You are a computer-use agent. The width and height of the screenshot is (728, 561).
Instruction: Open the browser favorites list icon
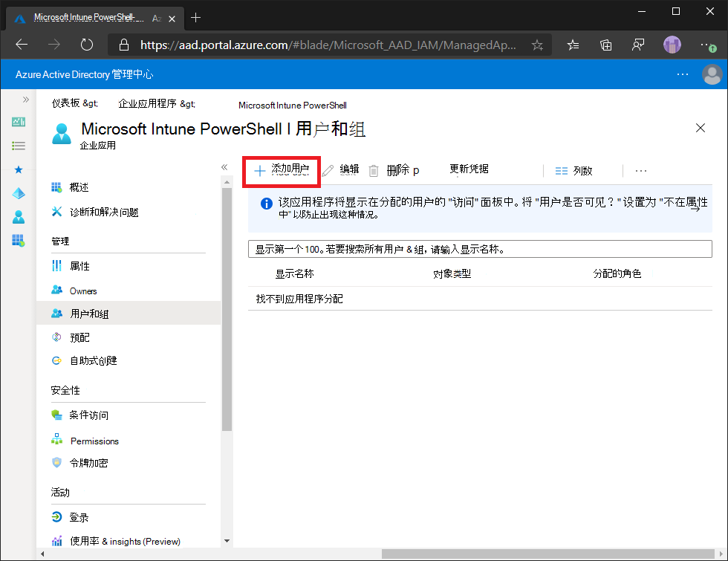click(573, 45)
